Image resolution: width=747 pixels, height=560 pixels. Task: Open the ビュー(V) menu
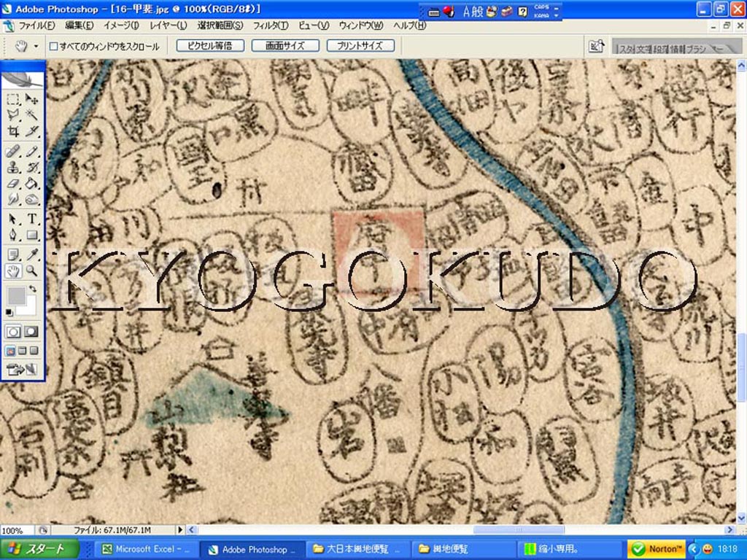coord(314,26)
